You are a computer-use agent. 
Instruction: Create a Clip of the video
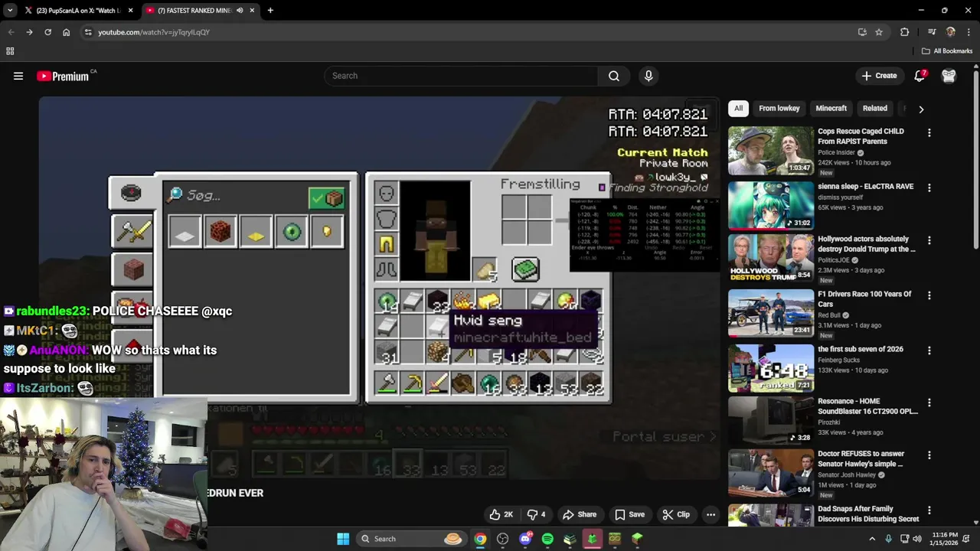click(676, 514)
